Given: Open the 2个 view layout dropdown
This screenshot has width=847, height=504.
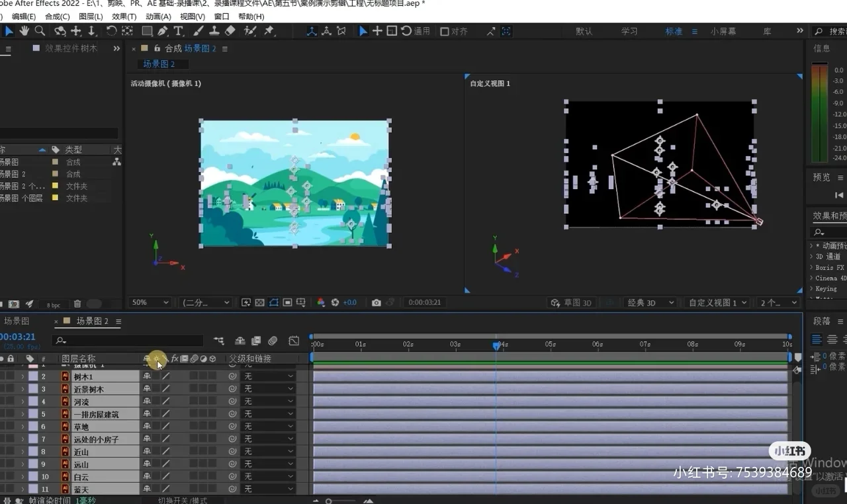Looking at the screenshot, I should (779, 302).
